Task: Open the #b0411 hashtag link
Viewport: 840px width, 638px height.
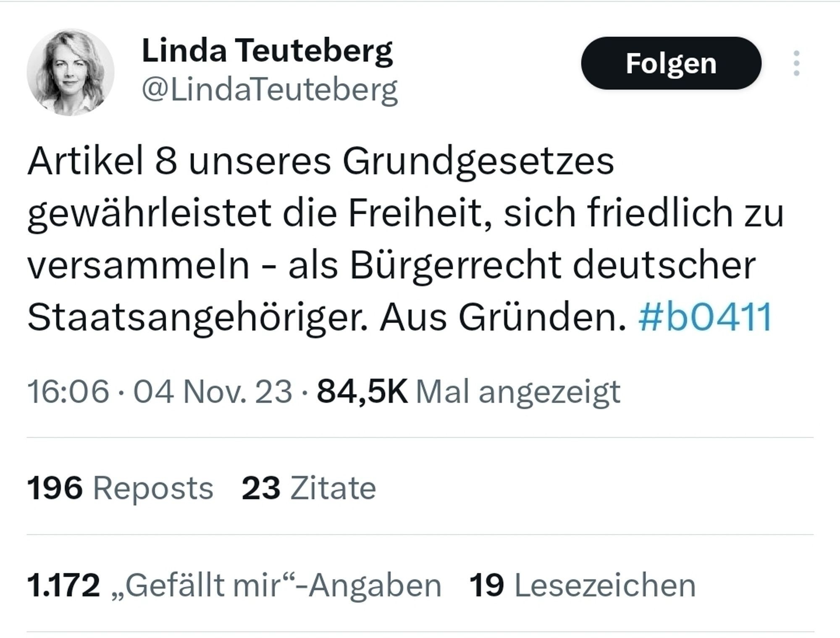Action: click(x=705, y=317)
